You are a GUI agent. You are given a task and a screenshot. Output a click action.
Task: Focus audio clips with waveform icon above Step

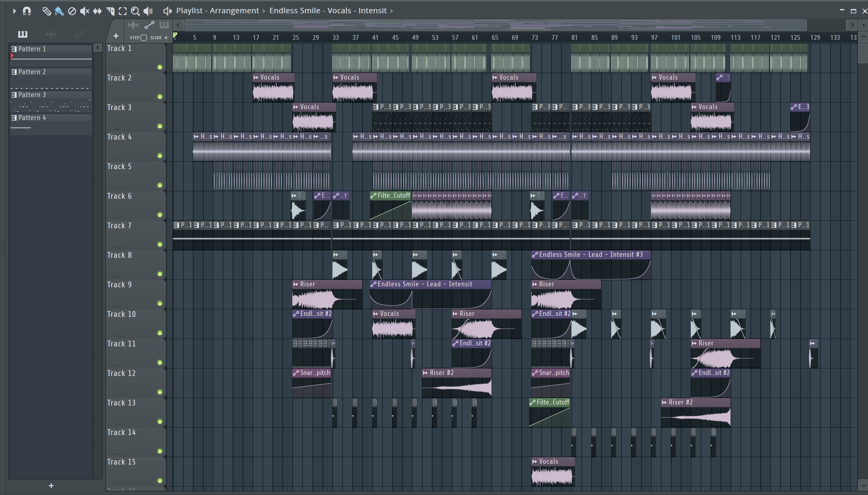[133, 25]
